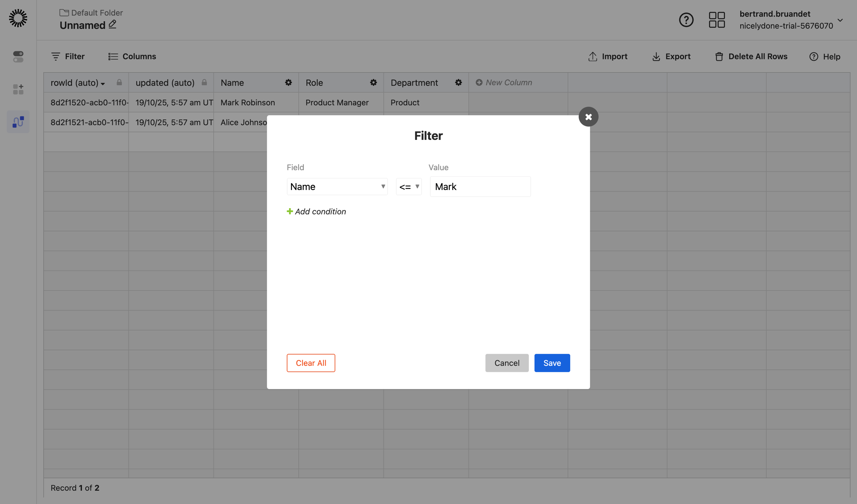857x504 pixels.
Task: Click Import in the toolbar
Action: pyautogui.click(x=607, y=56)
